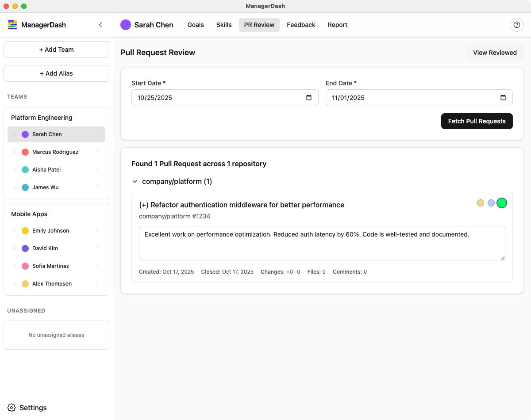Open the help question mark icon
This screenshot has width=531, height=420.
[x=516, y=25]
